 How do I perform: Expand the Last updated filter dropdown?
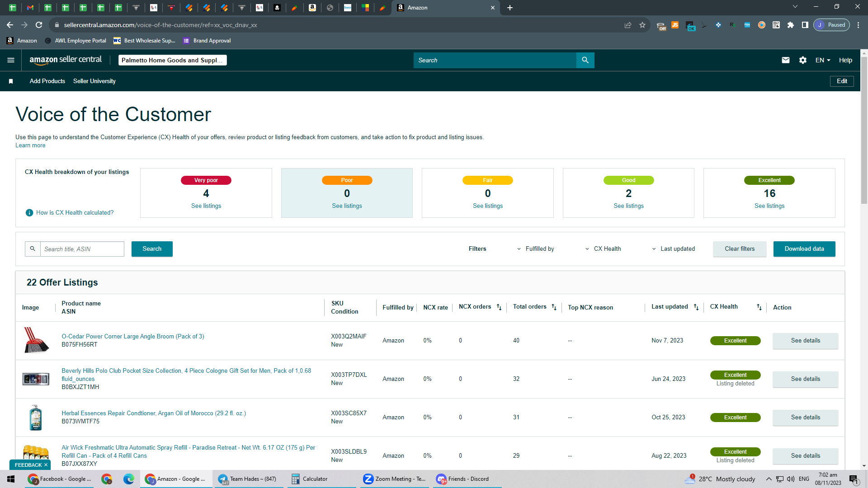[x=673, y=249]
